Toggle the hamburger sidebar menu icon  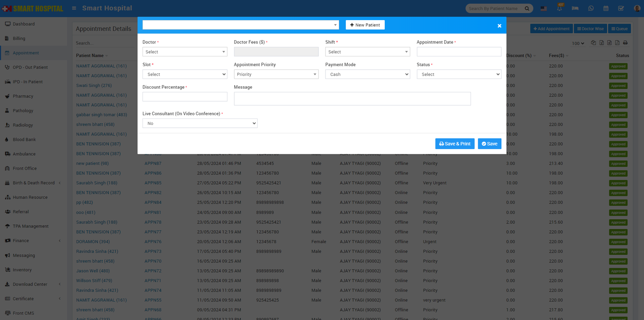(x=74, y=8)
